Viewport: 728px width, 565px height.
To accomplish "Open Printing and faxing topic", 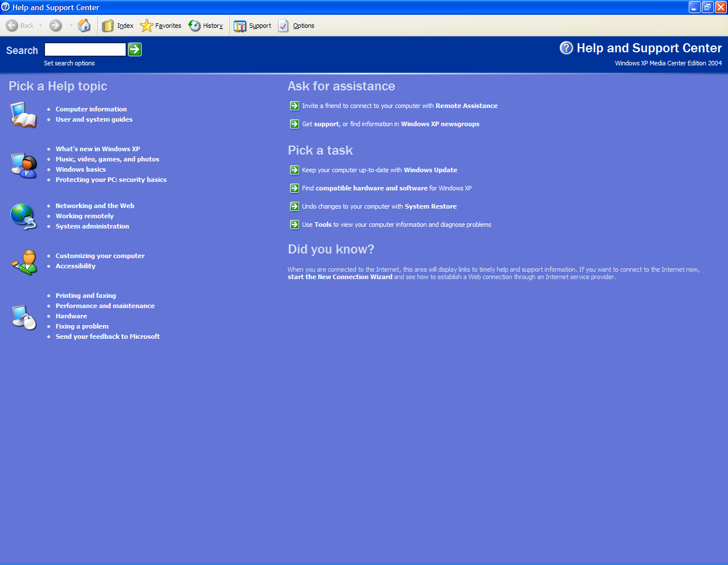I will (86, 296).
